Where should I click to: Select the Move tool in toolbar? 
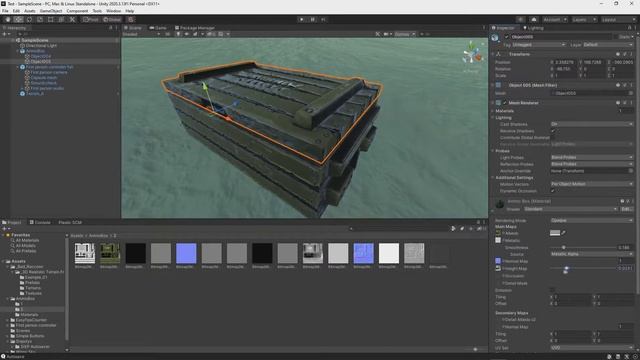(18, 19)
